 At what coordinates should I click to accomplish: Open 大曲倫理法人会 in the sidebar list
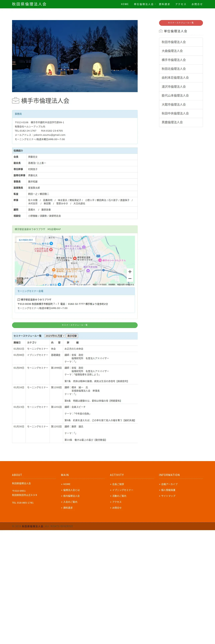181,51
